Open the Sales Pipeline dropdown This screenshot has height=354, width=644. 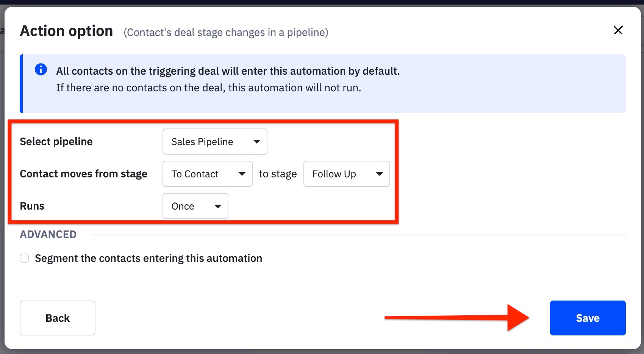pos(215,142)
